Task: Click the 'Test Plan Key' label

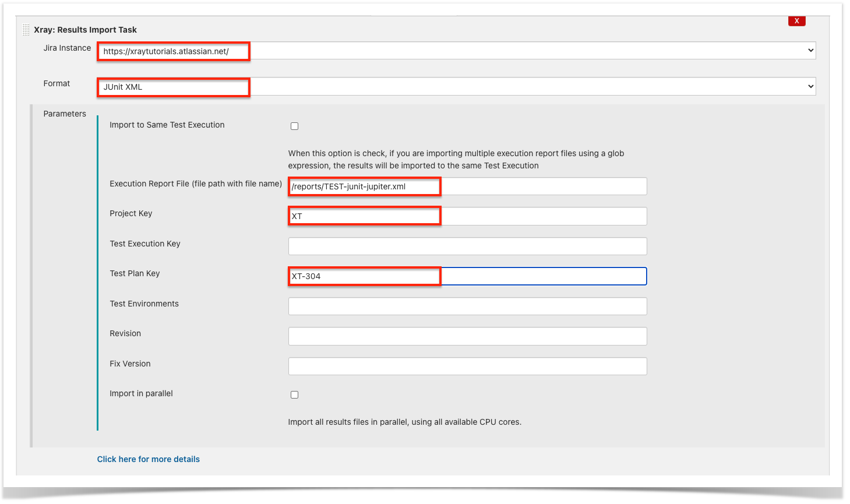Action: coord(135,273)
